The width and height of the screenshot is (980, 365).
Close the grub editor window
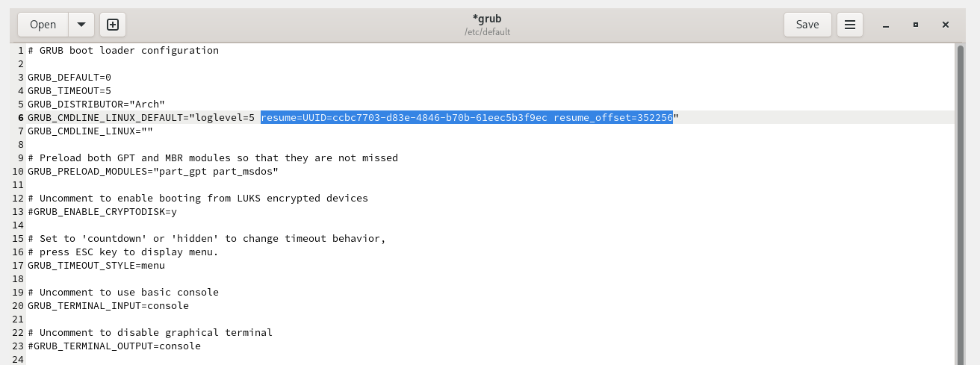(946, 25)
